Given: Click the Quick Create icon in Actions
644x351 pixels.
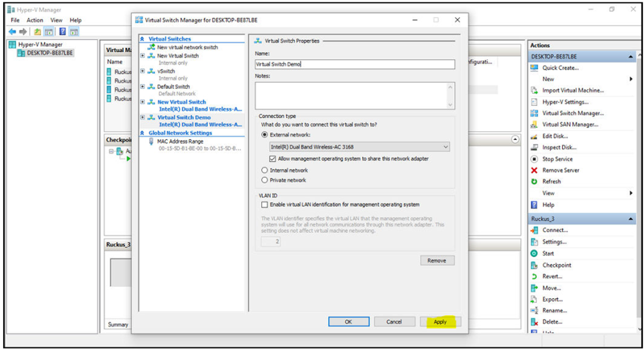Looking at the screenshot, I should click(x=534, y=68).
